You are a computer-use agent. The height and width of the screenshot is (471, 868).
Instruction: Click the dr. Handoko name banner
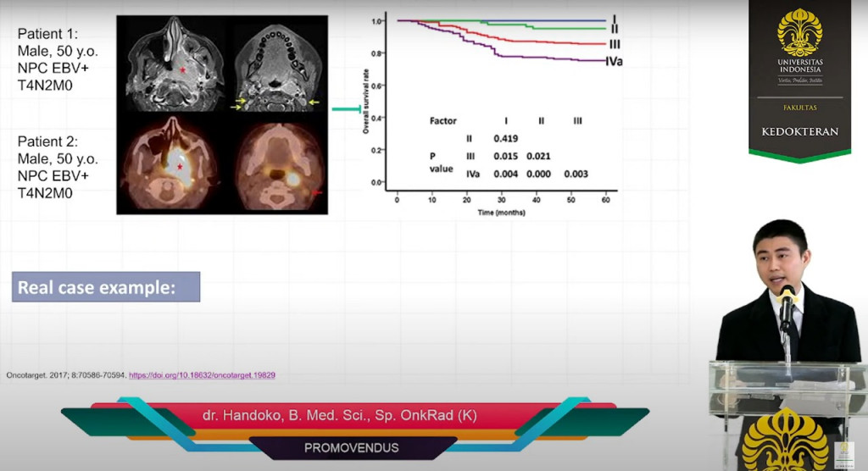[339, 416]
